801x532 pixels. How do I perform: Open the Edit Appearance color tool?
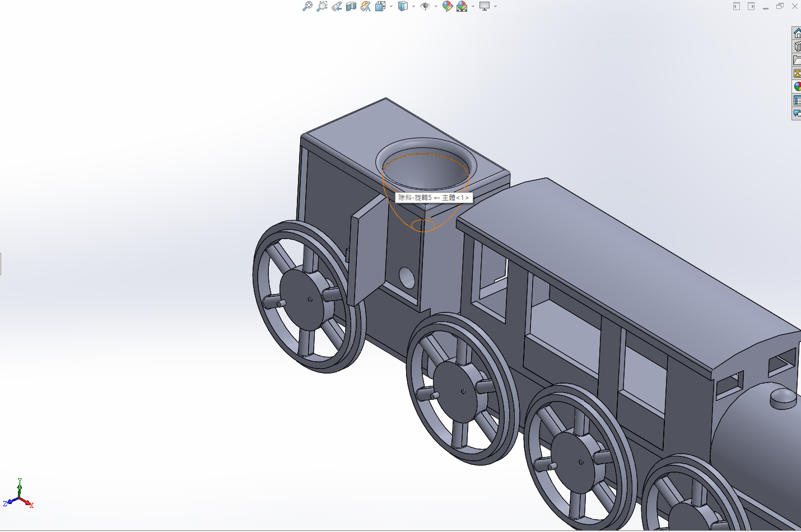pos(447,6)
